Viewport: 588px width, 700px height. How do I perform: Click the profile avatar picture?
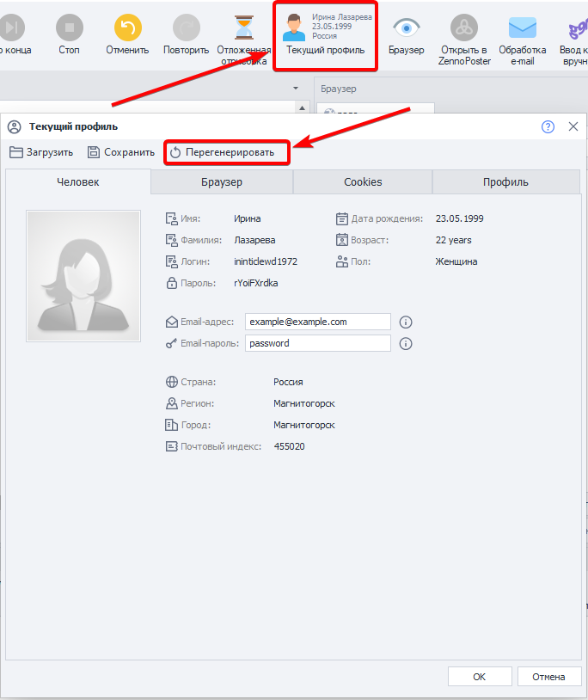click(83, 276)
